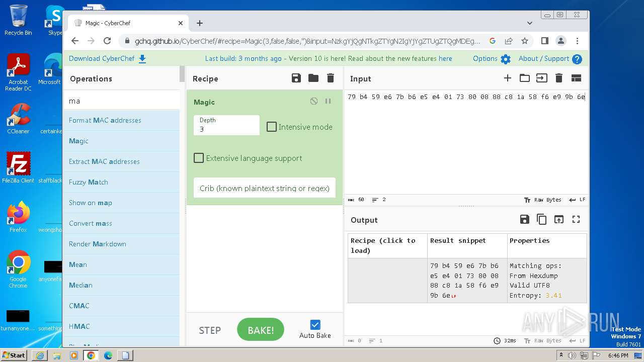Open output character encoding Raw Bytes
The height and width of the screenshot is (362, 644).
click(x=542, y=340)
